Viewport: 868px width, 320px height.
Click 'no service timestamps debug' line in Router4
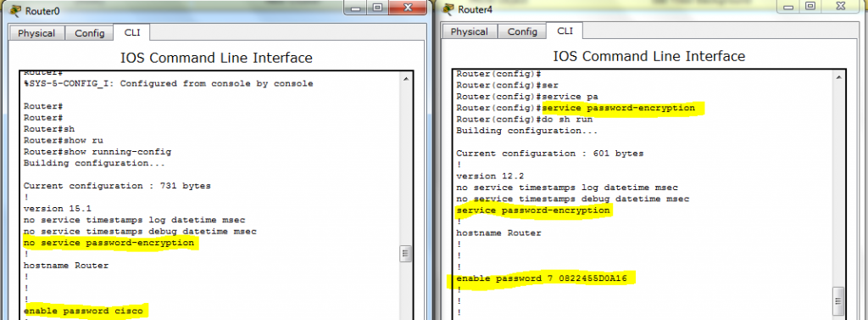coord(572,199)
